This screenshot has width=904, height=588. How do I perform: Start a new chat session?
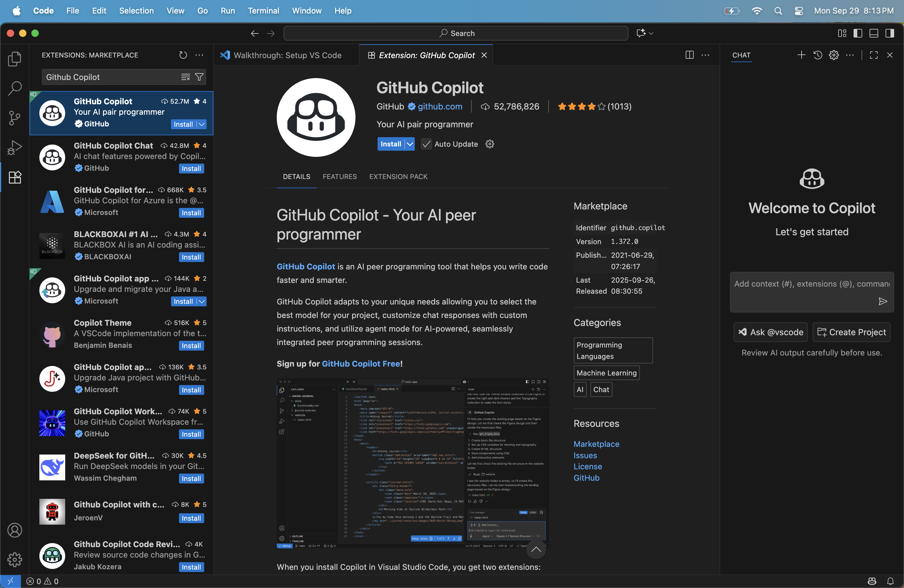[x=801, y=55]
